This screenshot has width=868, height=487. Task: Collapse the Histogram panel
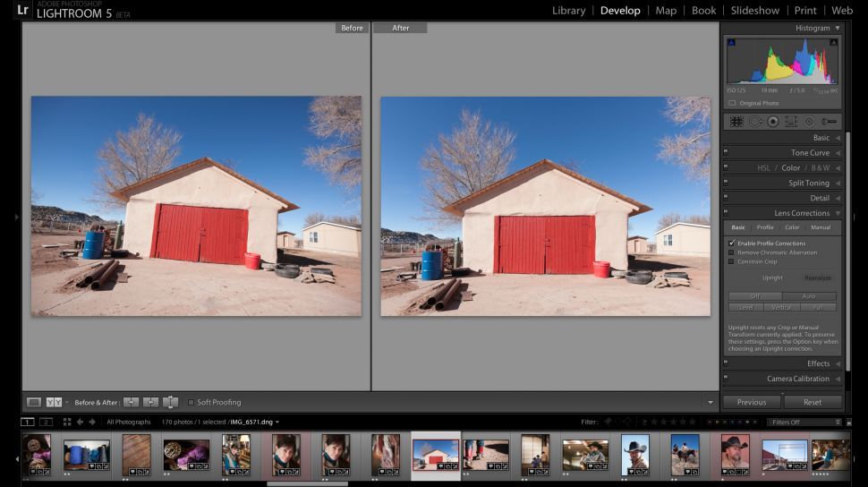838,28
